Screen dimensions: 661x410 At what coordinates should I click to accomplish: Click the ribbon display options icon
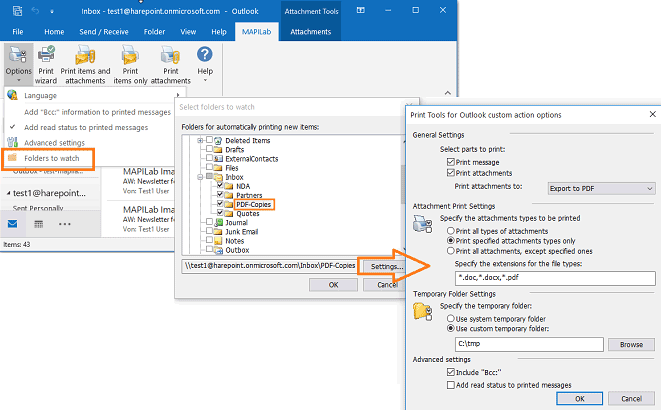click(x=361, y=11)
